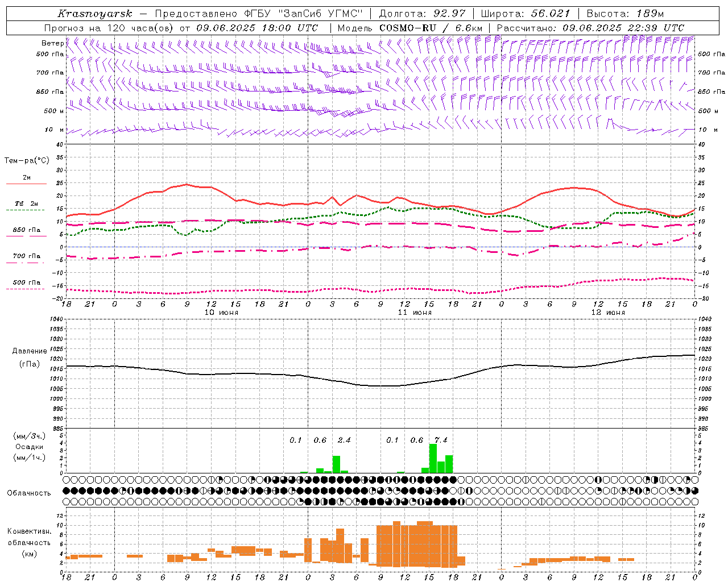Click the Давление panel label
728x582 pixels.
[30, 351]
